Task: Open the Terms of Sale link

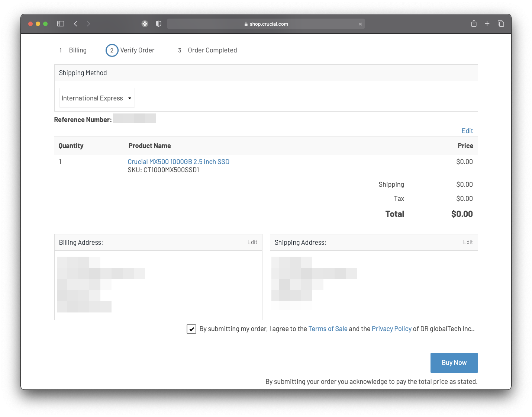Action: (328, 329)
